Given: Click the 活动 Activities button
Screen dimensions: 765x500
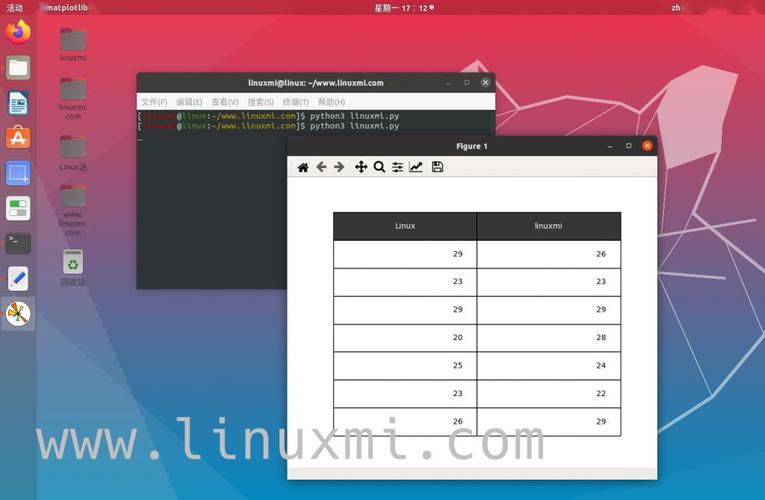Looking at the screenshot, I should pyautogui.click(x=15, y=7).
